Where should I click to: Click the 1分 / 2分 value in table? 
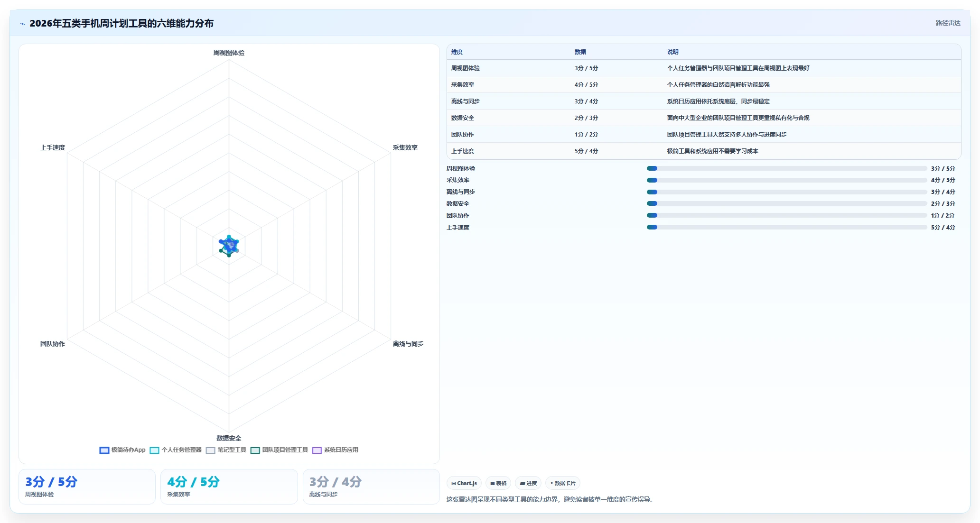pos(586,135)
